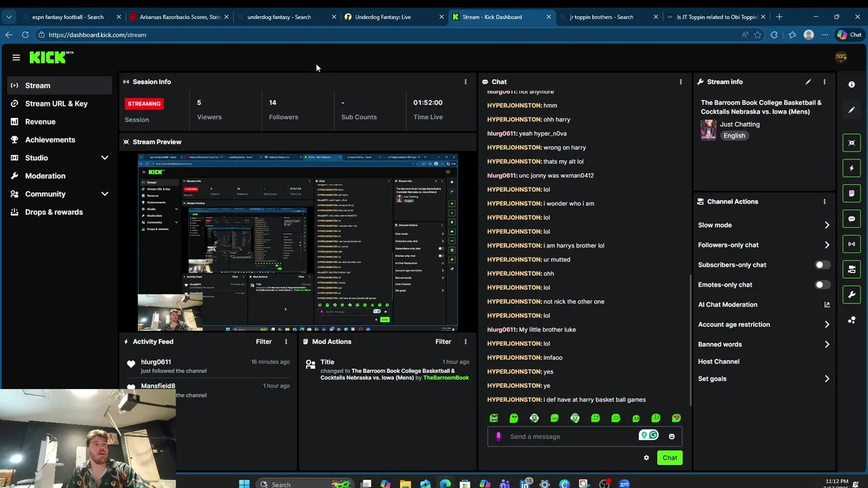Screen dimensions: 868x488
Task: Switch to espn fantasy football browser tab
Action: click(x=68, y=17)
